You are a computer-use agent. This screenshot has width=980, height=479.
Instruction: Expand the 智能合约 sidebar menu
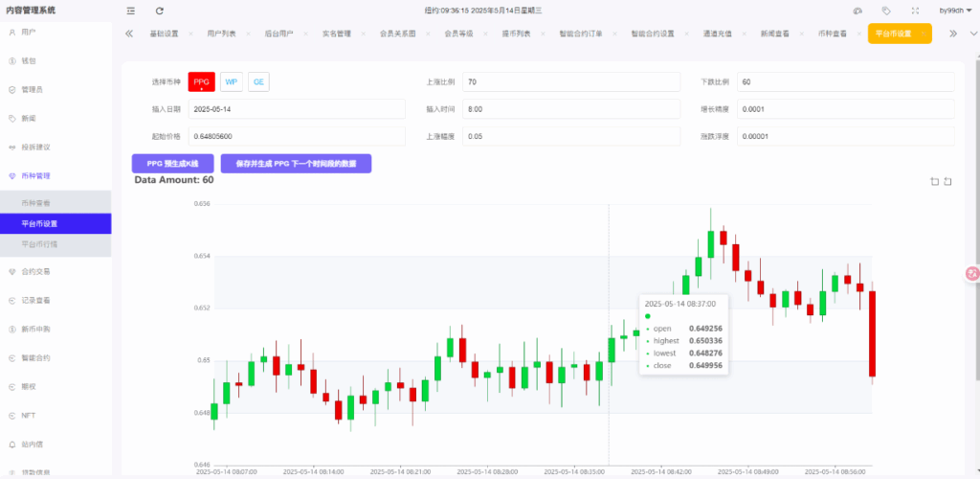coord(56,358)
